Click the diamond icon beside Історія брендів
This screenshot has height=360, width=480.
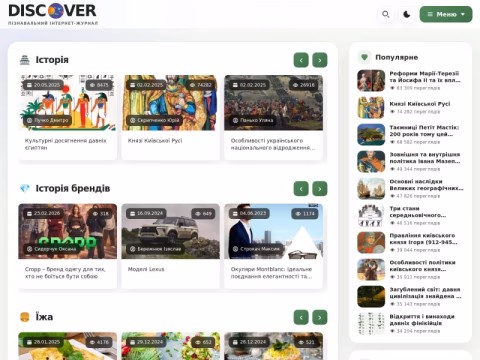coord(25,189)
